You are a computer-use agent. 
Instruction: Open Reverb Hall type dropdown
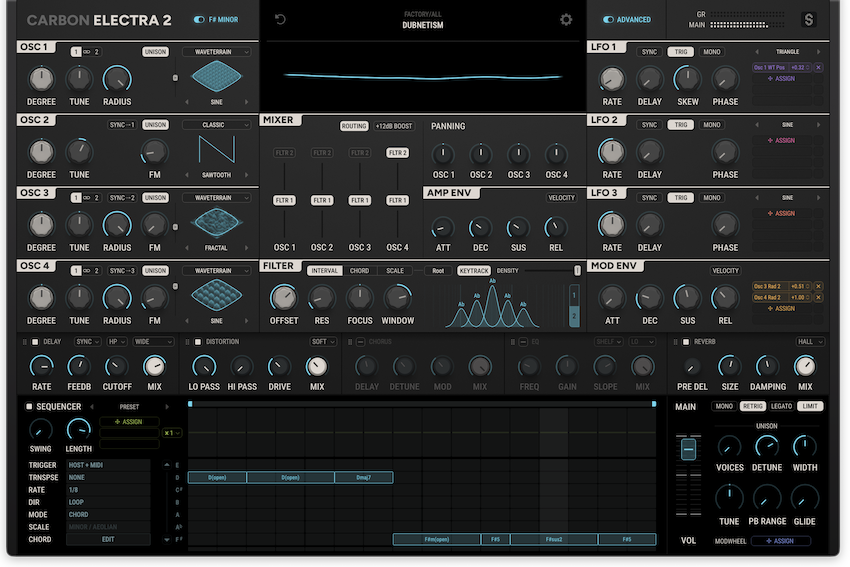pyautogui.click(x=810, y=342)
